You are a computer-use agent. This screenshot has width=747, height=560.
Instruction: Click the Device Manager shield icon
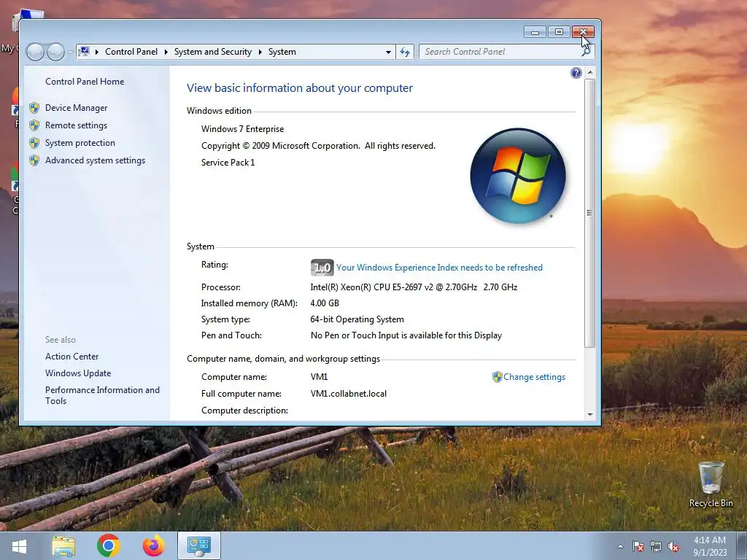coord(34,108)
